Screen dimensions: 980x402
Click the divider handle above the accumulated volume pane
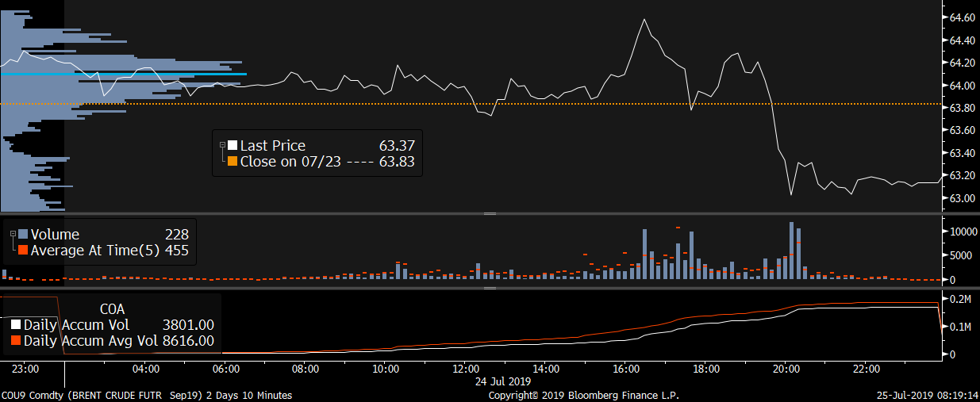[x=490, y=288]
